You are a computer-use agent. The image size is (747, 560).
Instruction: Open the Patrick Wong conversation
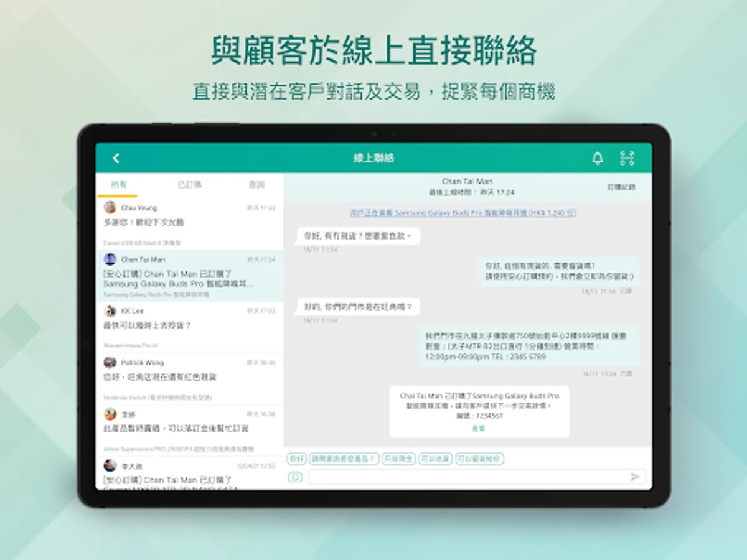[x=190, y=379]
